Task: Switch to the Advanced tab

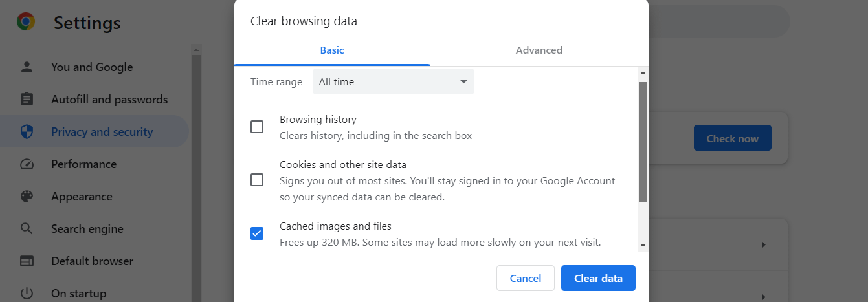Action: 539,50
